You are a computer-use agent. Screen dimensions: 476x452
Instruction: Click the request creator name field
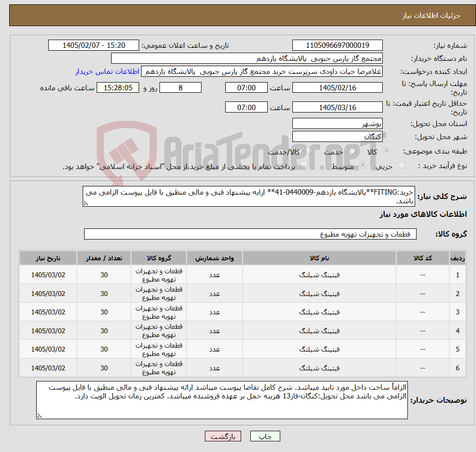[261, 71]
